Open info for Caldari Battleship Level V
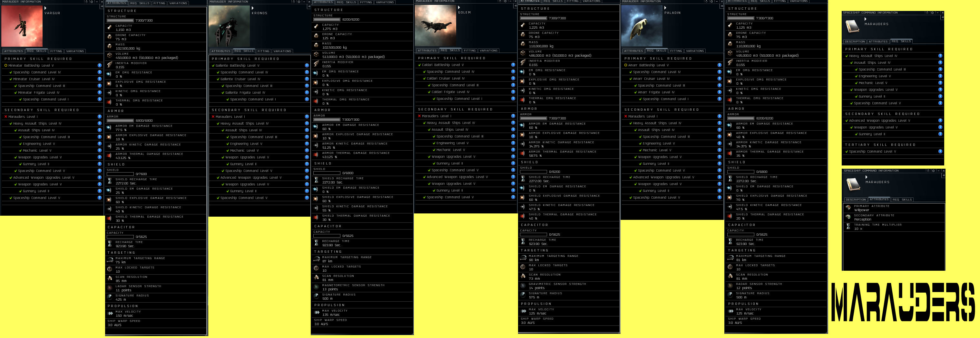This screenshot has width=980, height=338. [x=513, y=65]
